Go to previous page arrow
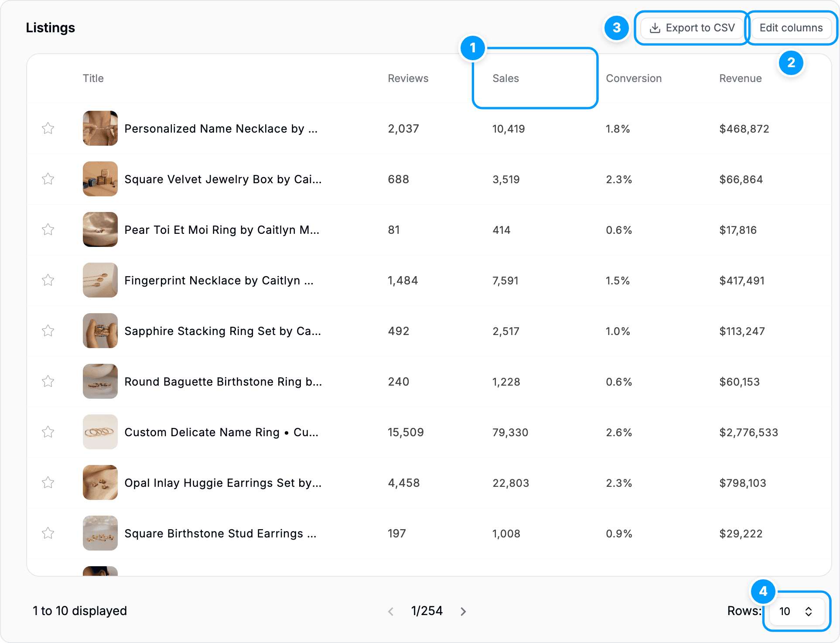This screenshot has height=643, width=840. pos(391,612)
